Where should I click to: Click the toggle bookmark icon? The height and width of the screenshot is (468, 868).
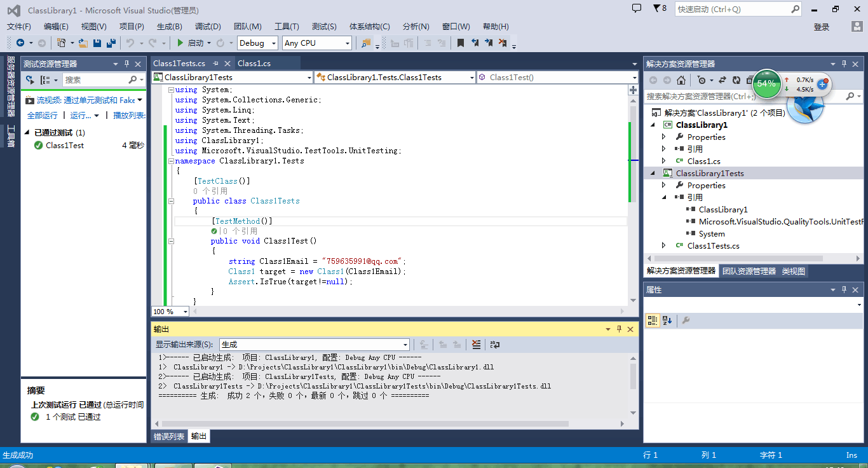(461, 43)
